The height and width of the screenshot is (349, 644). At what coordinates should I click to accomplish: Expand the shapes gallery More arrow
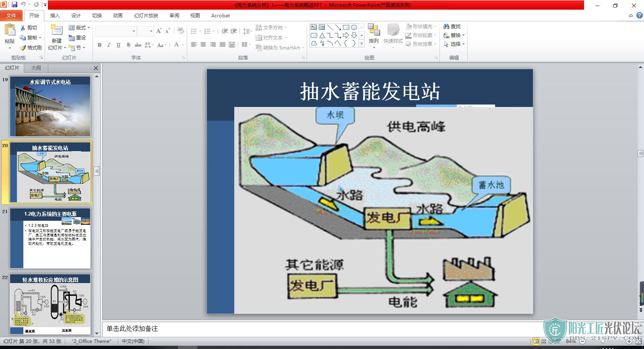[x=362, y=43]
